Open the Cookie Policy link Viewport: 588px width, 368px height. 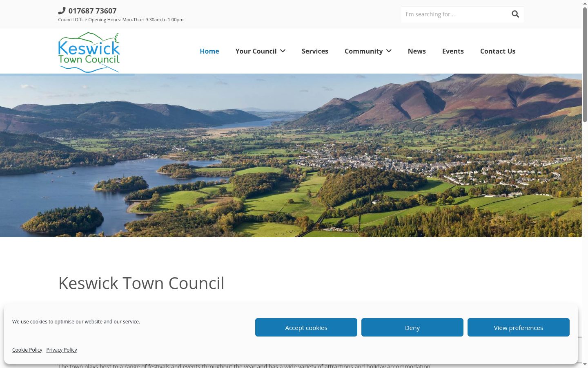[27, 350]
